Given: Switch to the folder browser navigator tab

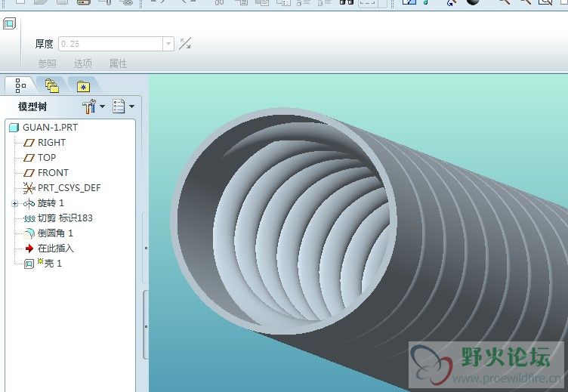Looking at the screenshot, I should point(52,86).
